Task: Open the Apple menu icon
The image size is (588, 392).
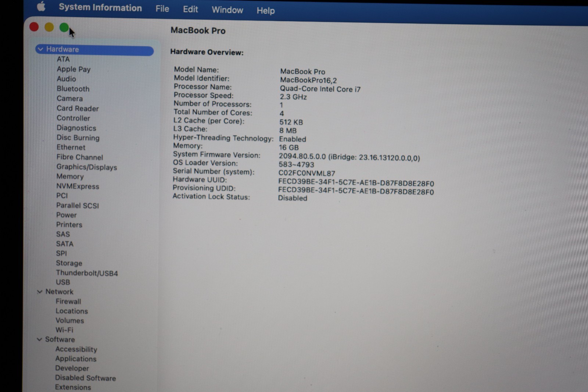Action: [41, 6]
